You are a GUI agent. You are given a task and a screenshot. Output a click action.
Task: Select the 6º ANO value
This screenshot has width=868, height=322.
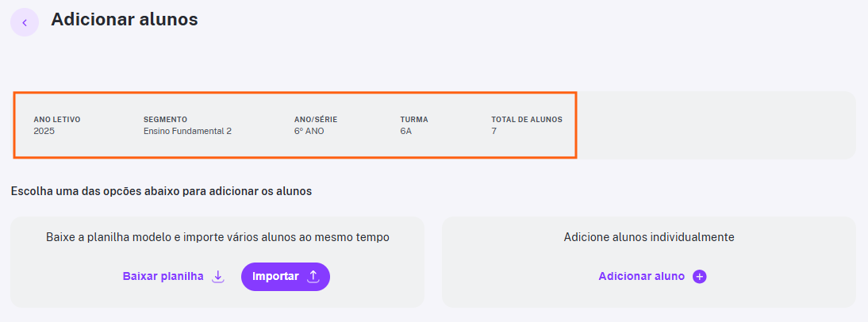pos(309,132)
